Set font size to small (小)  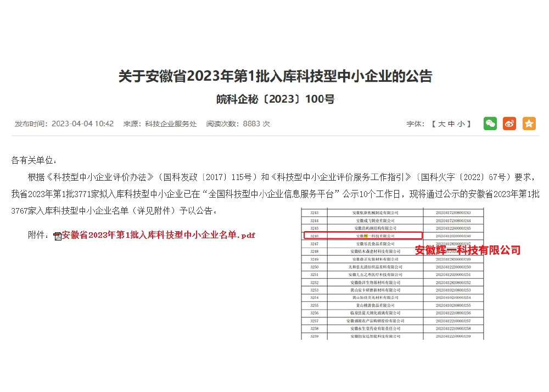[461, 124]
